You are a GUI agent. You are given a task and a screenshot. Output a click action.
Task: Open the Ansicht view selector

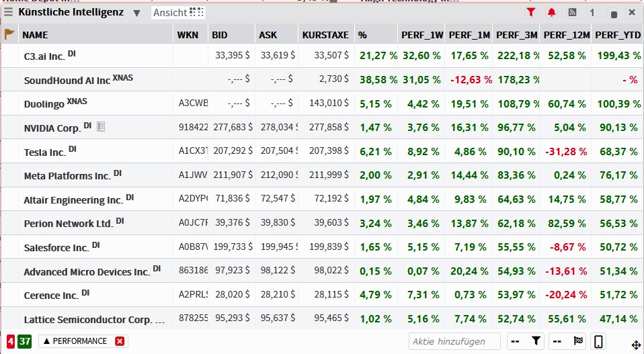(178, 13)
